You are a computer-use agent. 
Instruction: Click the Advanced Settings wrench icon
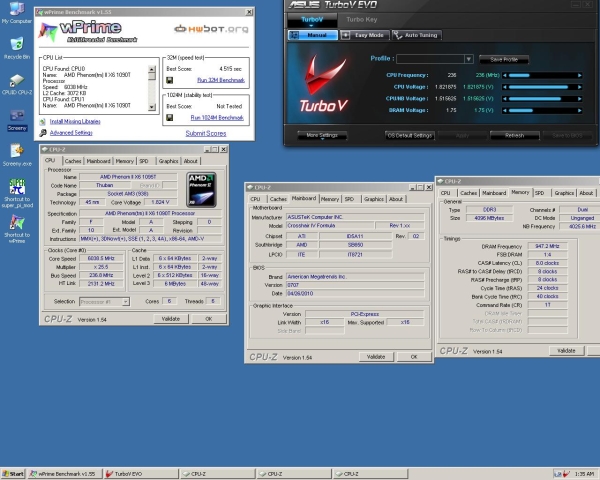point(42,133)
